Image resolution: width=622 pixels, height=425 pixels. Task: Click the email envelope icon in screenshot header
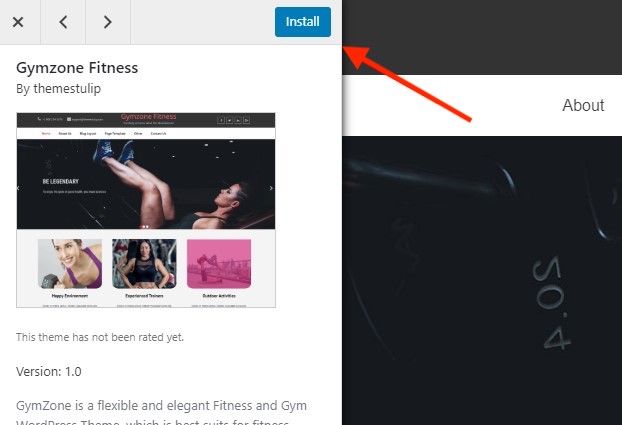click(x=69, y=119)
